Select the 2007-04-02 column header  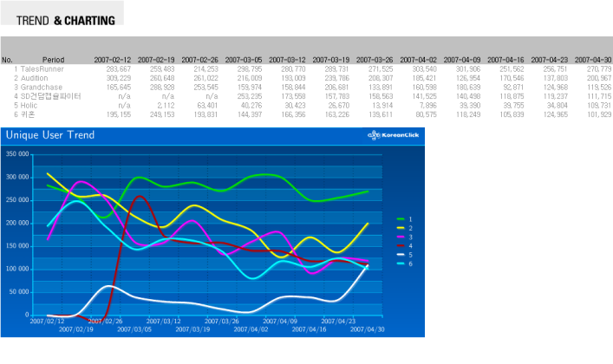point(418,60)
